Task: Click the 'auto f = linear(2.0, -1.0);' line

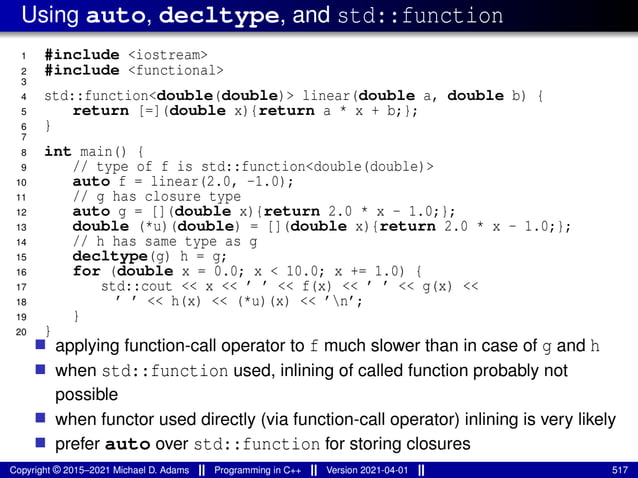Action: click(183, 181)
